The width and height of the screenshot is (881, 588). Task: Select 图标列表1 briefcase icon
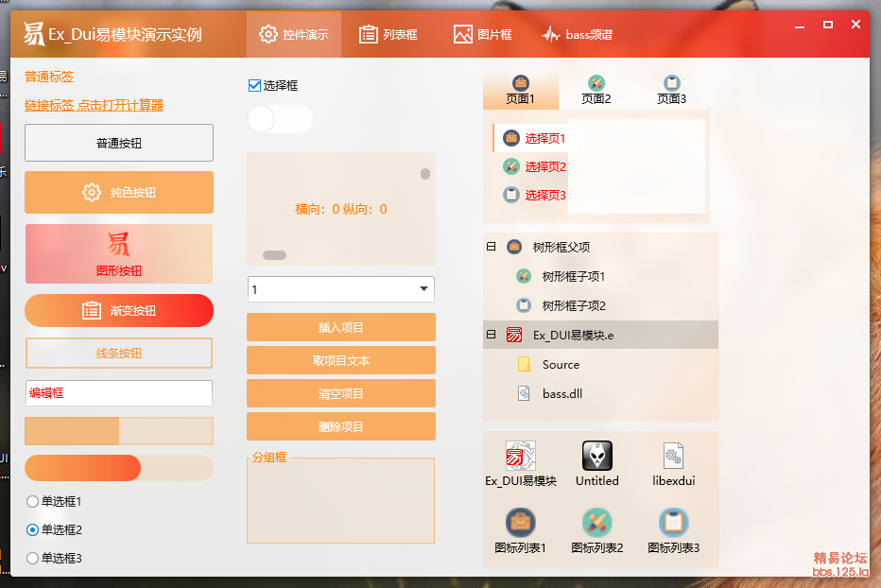tap(520, 522)
